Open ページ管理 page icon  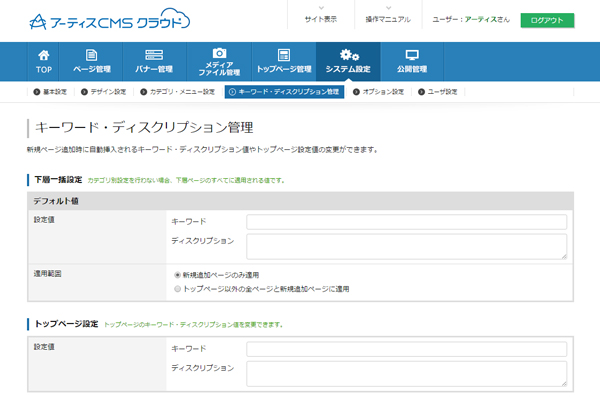(x=91, y=55)
